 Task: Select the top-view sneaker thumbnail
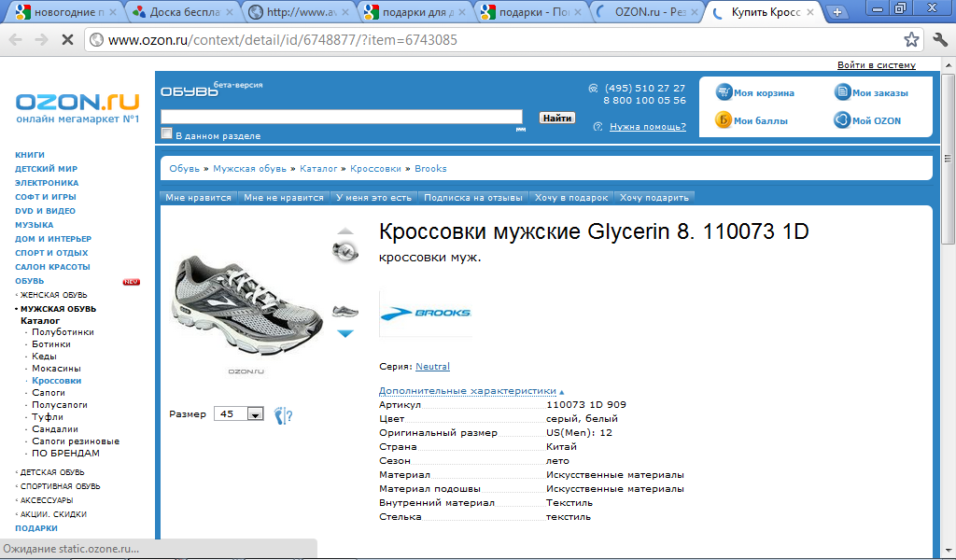point(345,251)
